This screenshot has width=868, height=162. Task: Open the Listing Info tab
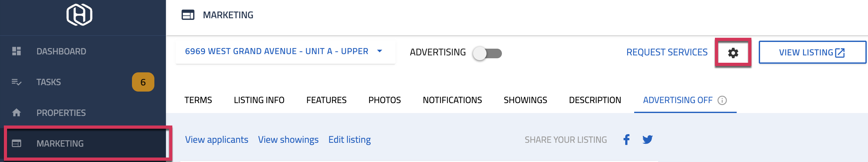point(259,100)
